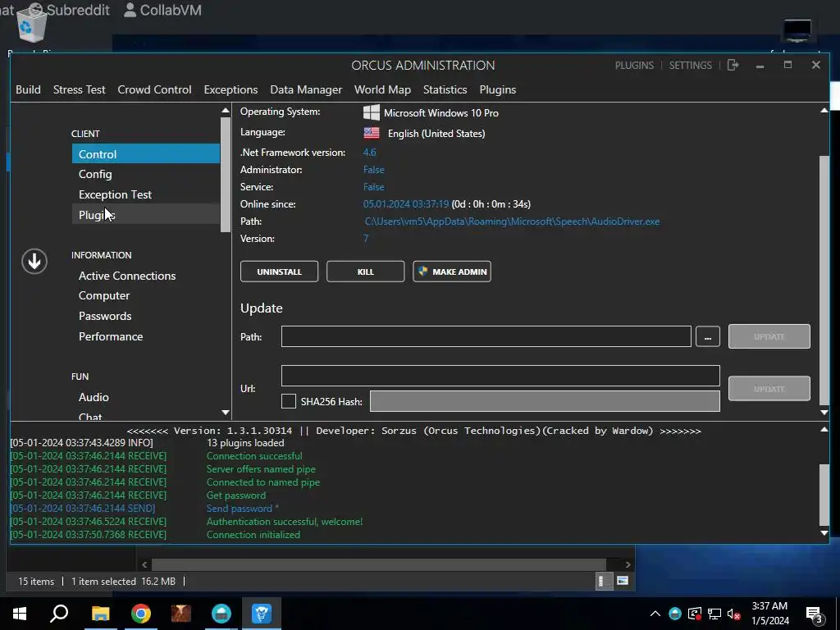840x630 pixels.
Task: Click the teal round app icon on taskbar
Action: (x=221, y=614)
